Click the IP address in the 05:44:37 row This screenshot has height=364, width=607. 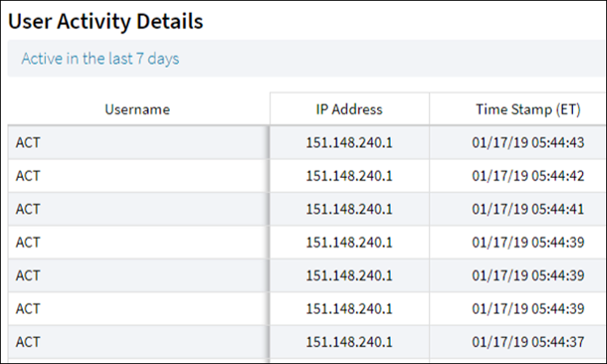pos(349,341)
